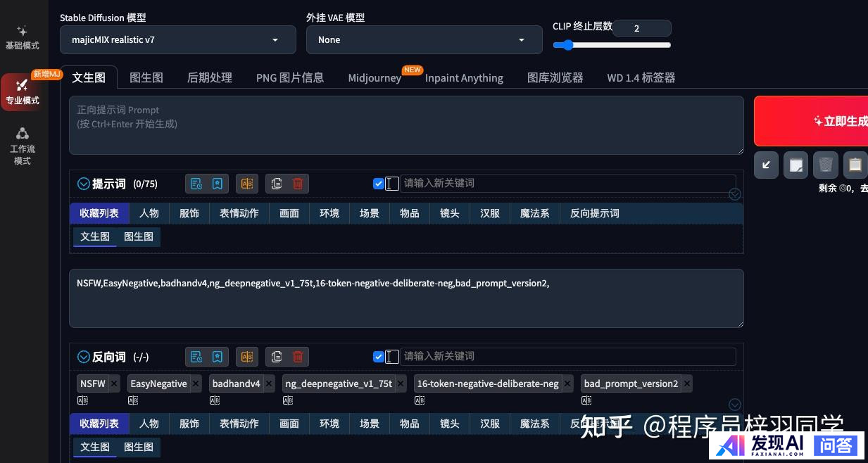Remove the 16-token-negative-deliberate-neg tag

click(567, 383)
